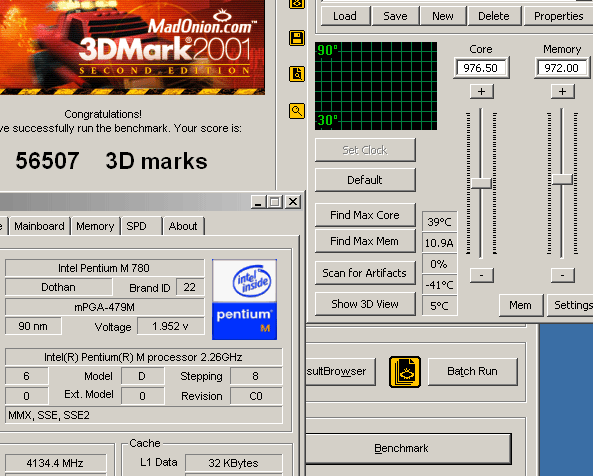Viewport: 593px width, 476px height.
Task: Click the Dothan code name field
Action: pyautogui.click(x=59, y=287)
